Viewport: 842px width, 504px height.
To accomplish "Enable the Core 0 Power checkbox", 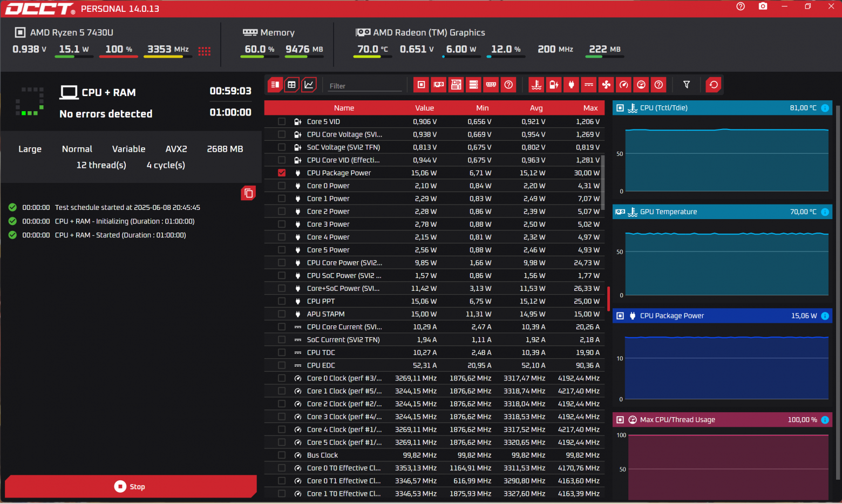I will point(282,186).
